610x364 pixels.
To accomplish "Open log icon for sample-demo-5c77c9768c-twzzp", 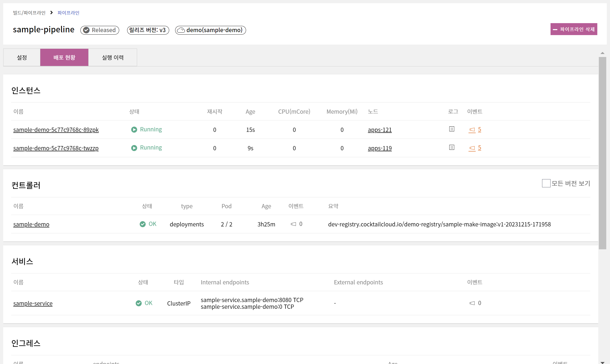I will [x=452, y=148].
